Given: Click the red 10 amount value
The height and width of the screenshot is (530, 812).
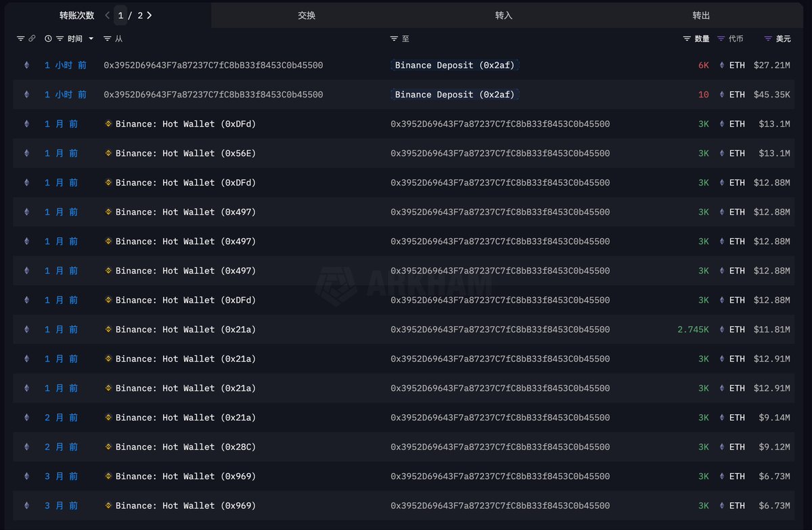Looking at the screenshot, I should tap(704, 95).
